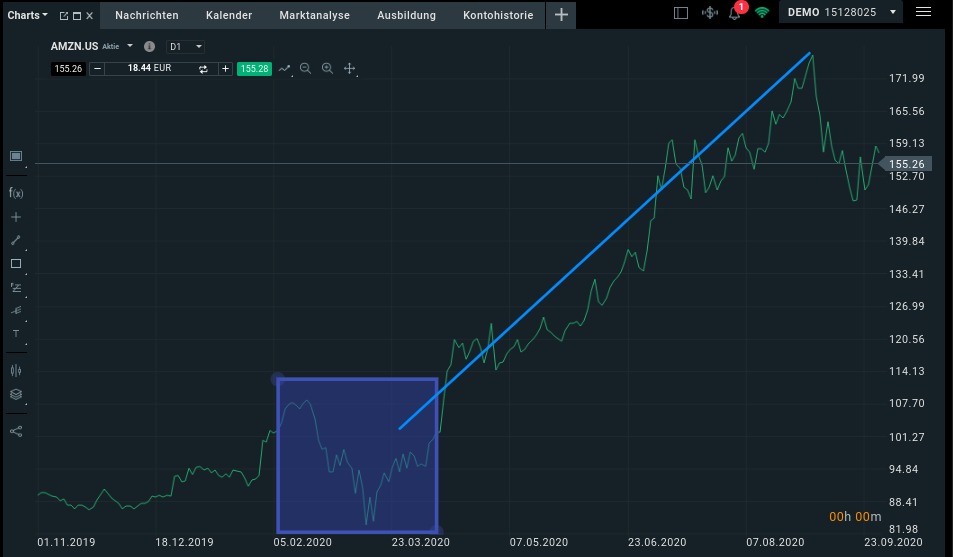Open the indicators f(x) tool
Screen dimensions: 953x557
(x=16, y=193)
